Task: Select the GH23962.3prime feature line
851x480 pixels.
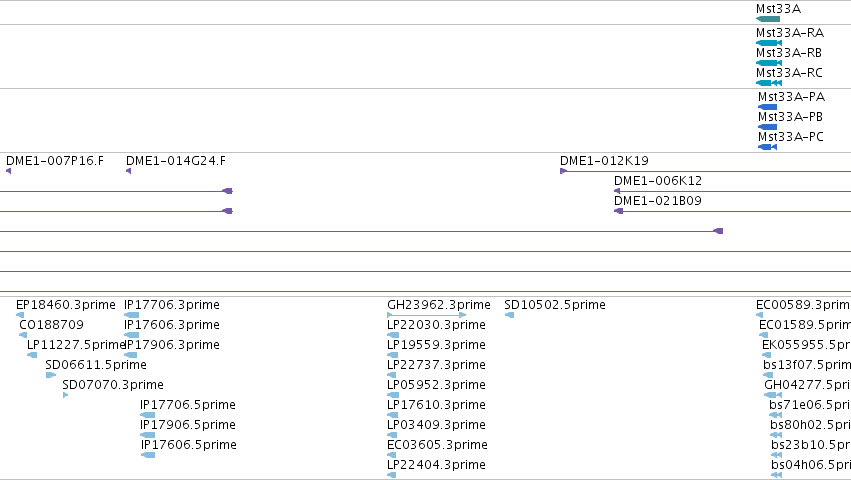Action: [x=427, y=315]
